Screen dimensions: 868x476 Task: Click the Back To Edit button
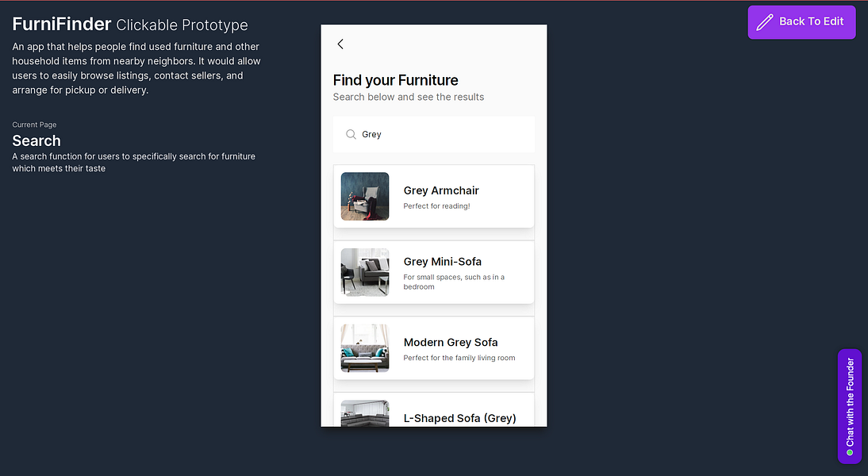pos(801,22)
